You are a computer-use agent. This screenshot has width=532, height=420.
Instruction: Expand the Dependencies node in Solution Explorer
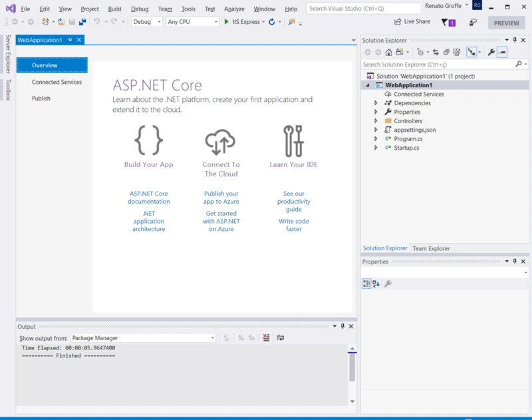click(376, 103)
